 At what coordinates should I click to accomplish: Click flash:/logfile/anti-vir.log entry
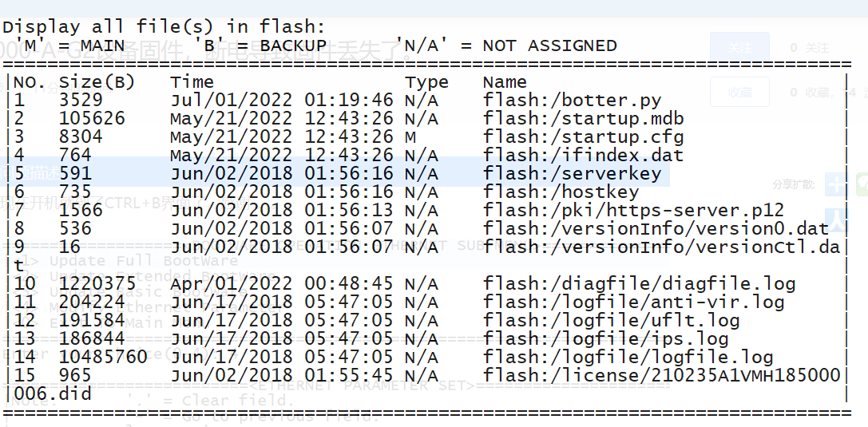tap(633, 302)
